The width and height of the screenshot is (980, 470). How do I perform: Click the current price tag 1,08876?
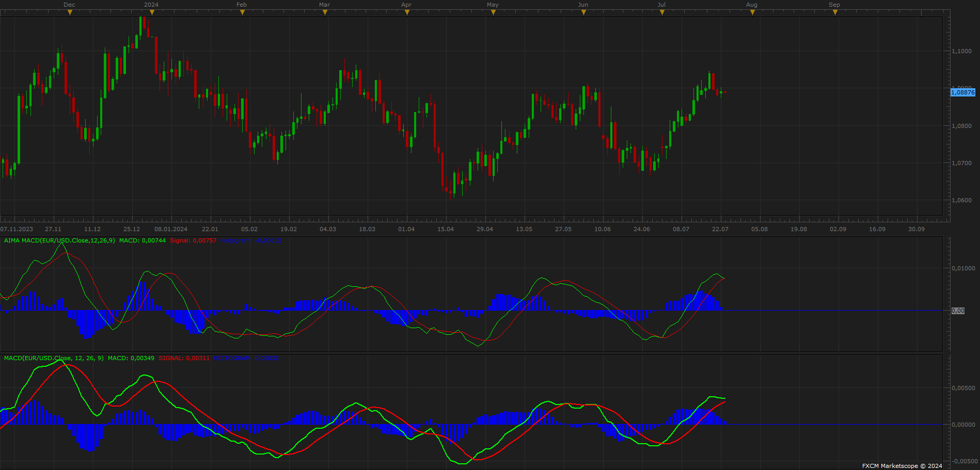pyautogui.click(x=963, y=92)
